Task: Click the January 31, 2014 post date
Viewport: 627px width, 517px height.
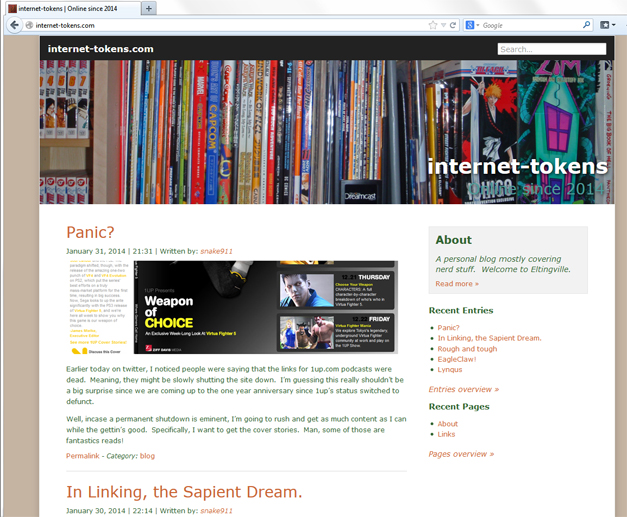Action: tap(96, 251)
